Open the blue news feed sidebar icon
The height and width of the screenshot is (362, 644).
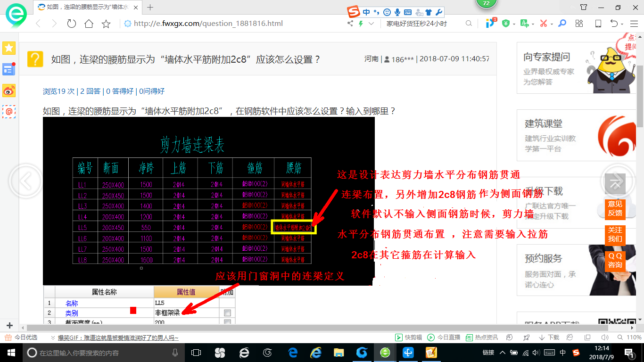pyautogui.click(x=9, y=69)
